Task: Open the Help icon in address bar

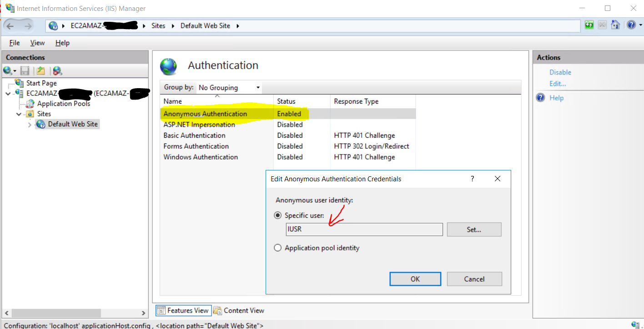Action: point(631,25)
